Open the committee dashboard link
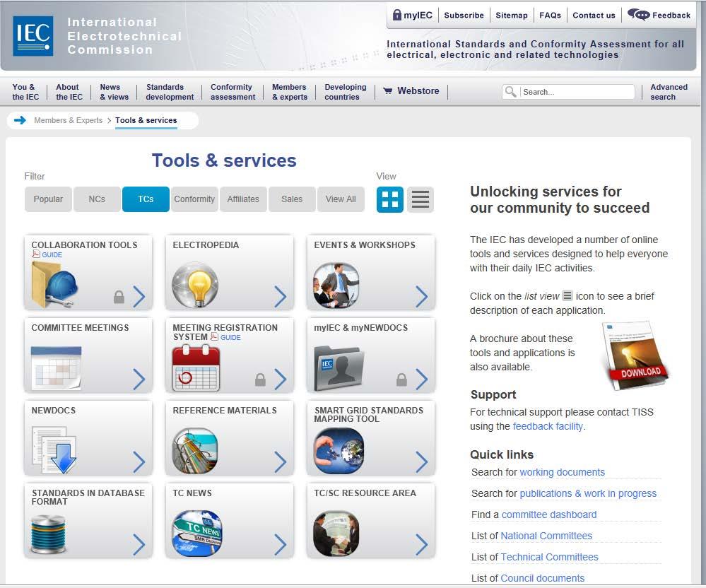 click(x=549, y=514)
